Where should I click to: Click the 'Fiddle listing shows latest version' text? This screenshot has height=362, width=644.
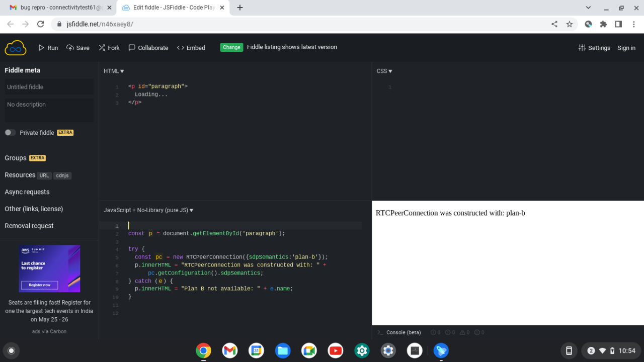pos(292,47)
